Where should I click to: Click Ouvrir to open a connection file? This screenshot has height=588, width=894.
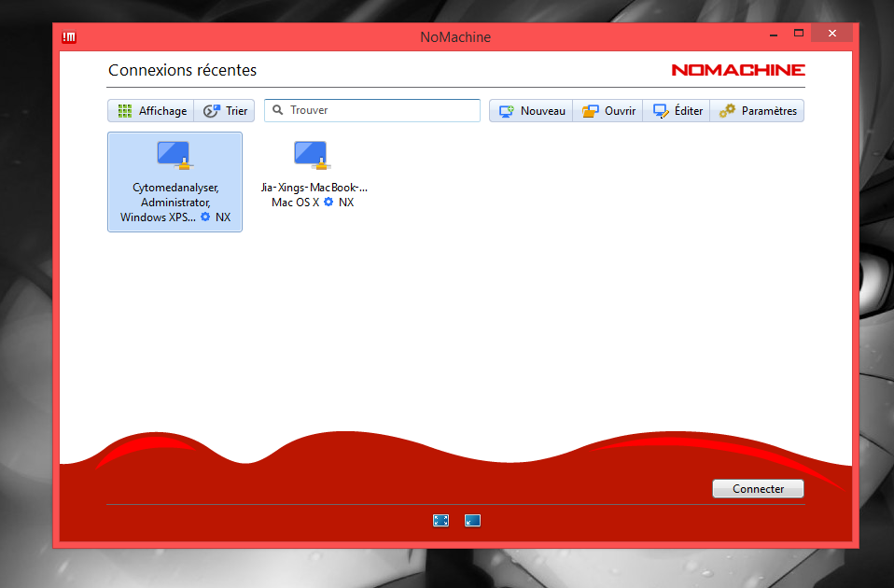click(608, 111)
